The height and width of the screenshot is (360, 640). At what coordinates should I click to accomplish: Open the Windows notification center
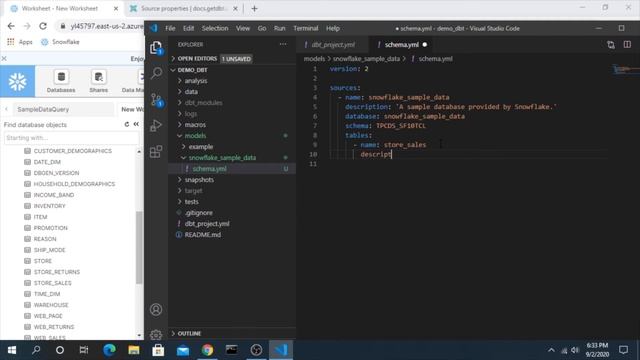(x=623, y=350)
